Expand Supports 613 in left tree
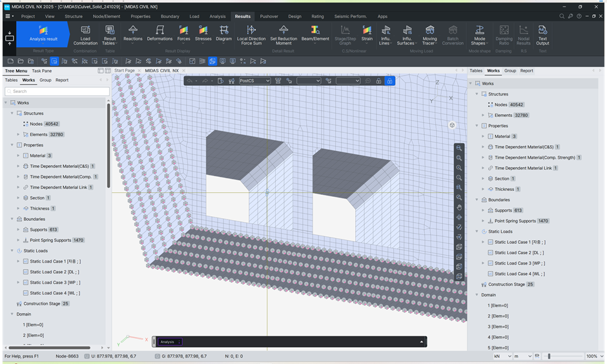The height and width of the screenshot is (364, 607). coord(18,229)
